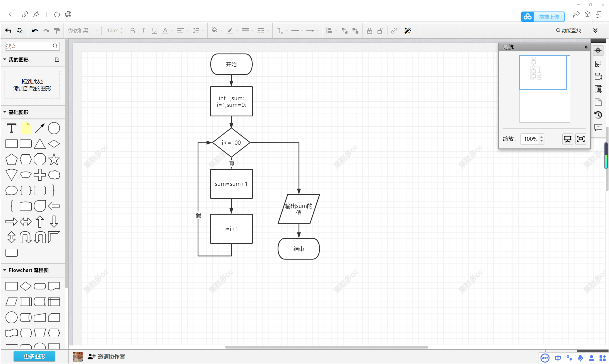Lock the selected shape
The image size is (609, 364).
(369, 30)
